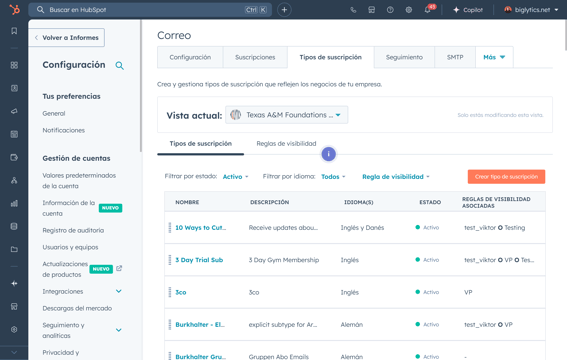Switch to the Suscripciones tab
The height and width of the screenshot is (360, 567).
point(255,57)
